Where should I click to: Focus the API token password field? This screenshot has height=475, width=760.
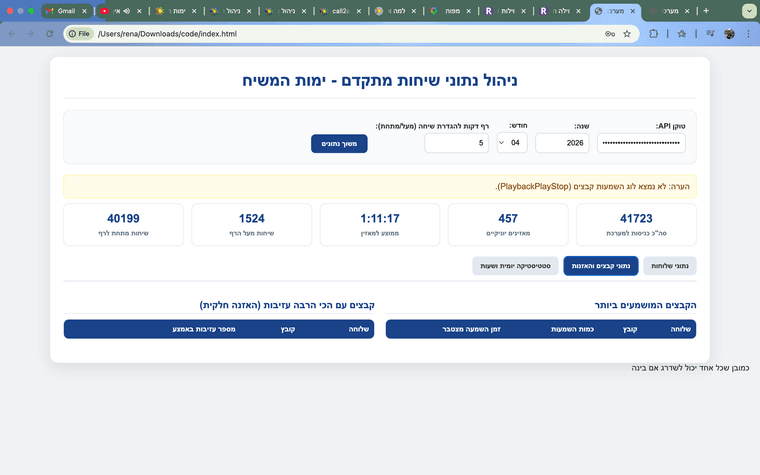pos(641,143)
